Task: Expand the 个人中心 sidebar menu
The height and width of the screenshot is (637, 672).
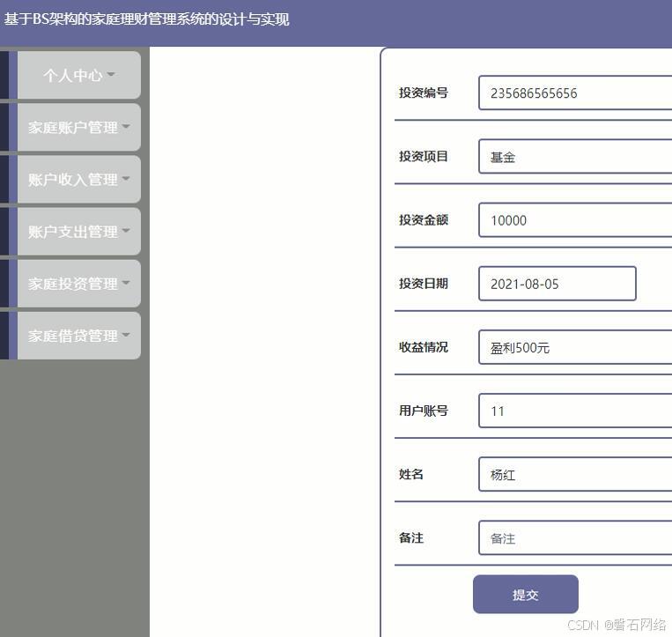Action: point(79,75)
